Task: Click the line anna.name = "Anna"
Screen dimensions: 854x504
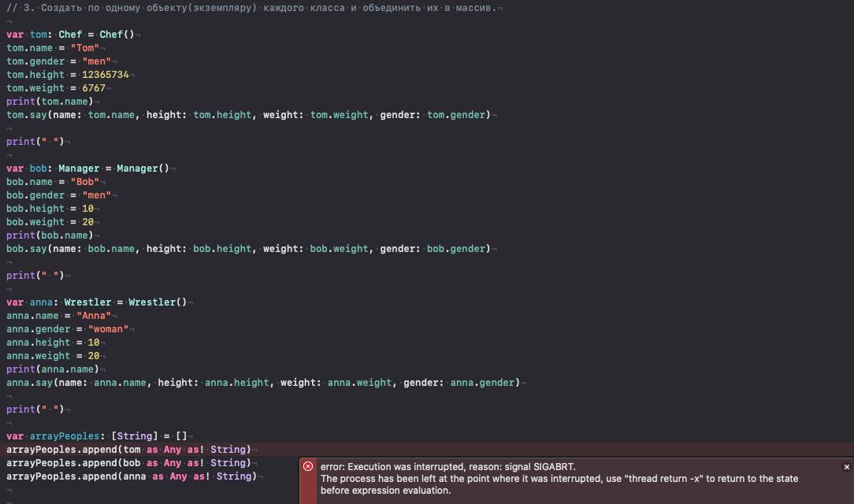Action: tap(59, 316)
